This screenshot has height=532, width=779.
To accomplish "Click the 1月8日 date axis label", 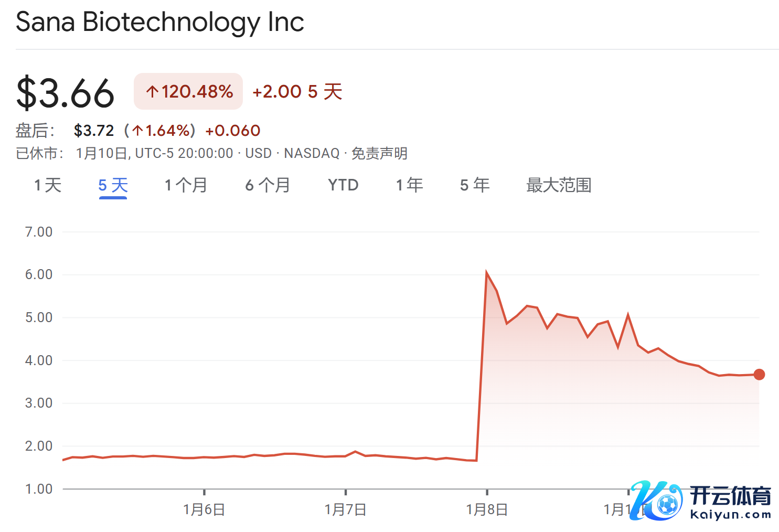I will coord(487,509).
